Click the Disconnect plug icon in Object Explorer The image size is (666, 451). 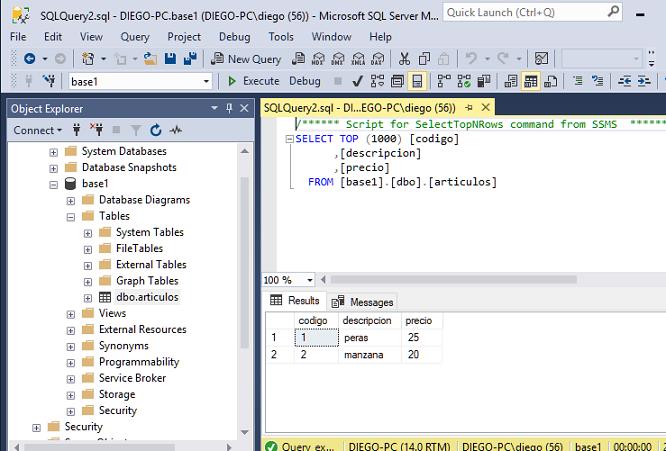96,130
